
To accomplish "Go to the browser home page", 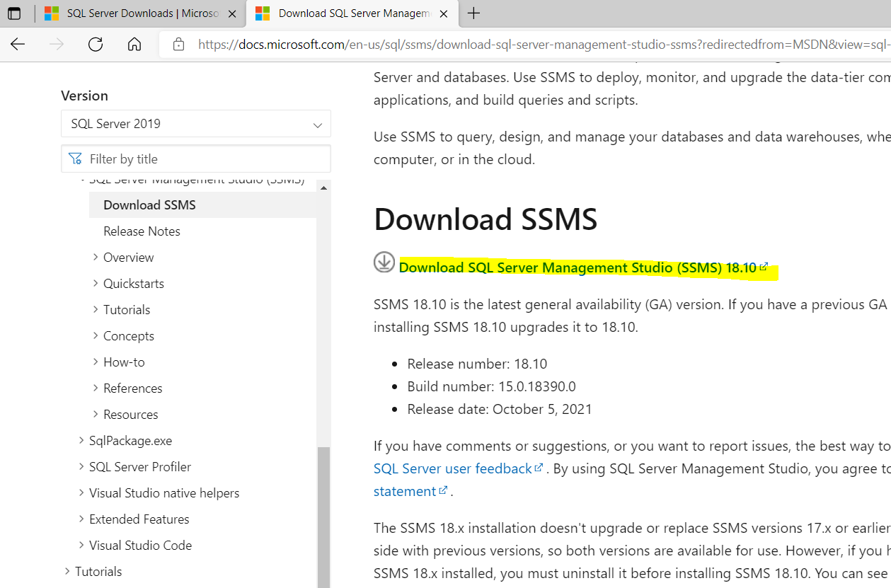I will click(x=134, y=44).
